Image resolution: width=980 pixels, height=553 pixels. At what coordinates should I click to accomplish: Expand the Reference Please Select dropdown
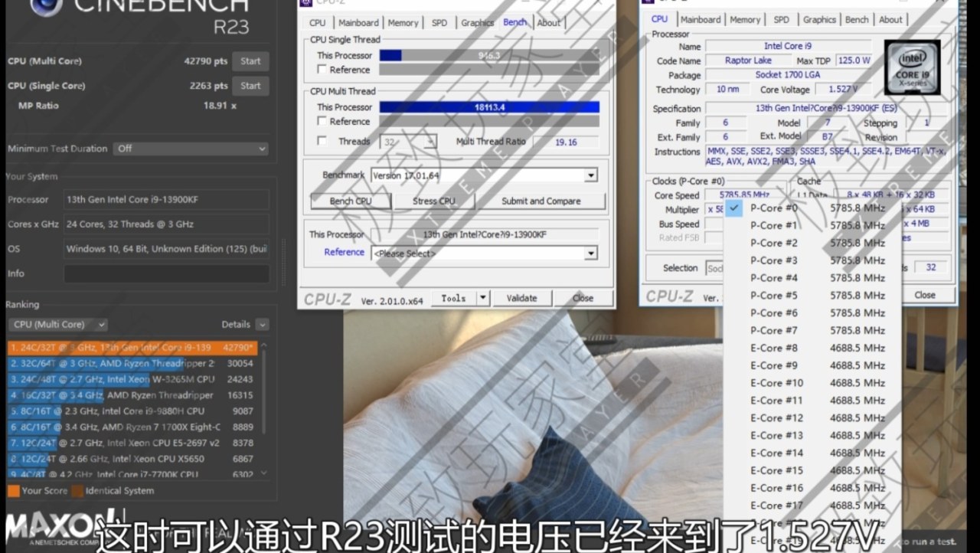pos(484,254)
